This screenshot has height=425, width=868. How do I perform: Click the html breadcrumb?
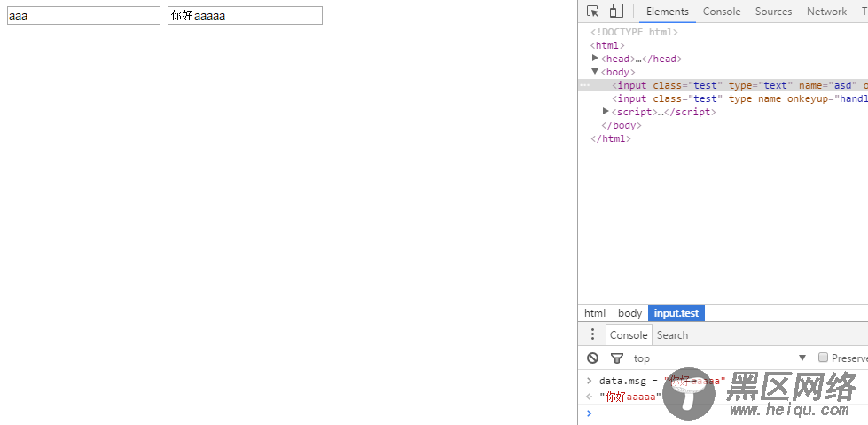(x=595, y=313)
